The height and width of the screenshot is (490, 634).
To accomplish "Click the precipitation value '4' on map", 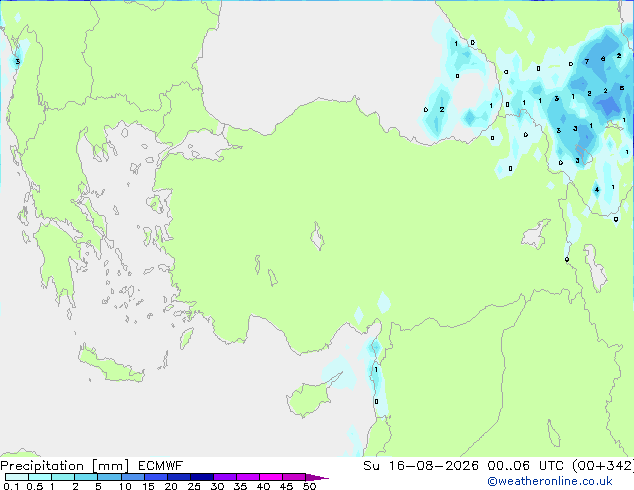I will pyautogui.click(x=597, y=189).
